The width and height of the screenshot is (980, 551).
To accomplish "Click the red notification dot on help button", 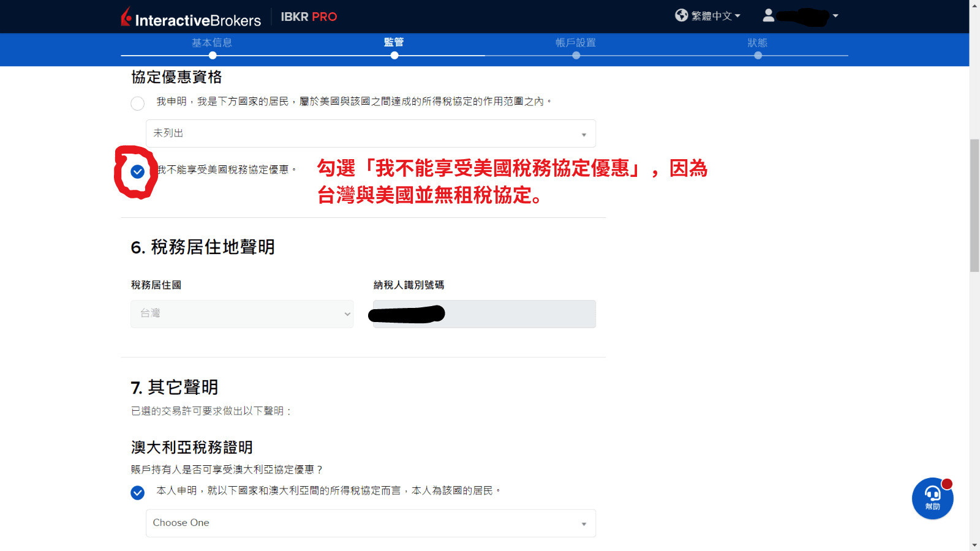I will point(947,483).
